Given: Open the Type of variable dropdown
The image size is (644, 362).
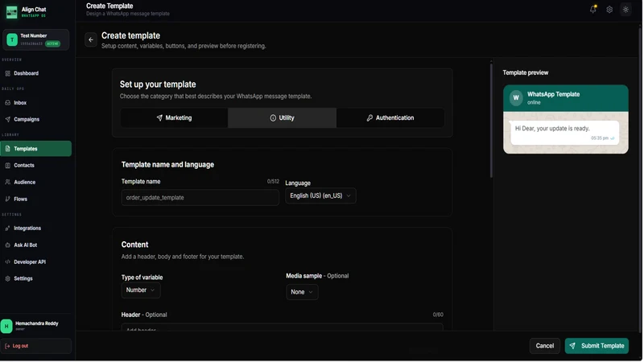Looking at the screenshot, I should (x=141, y=290).
